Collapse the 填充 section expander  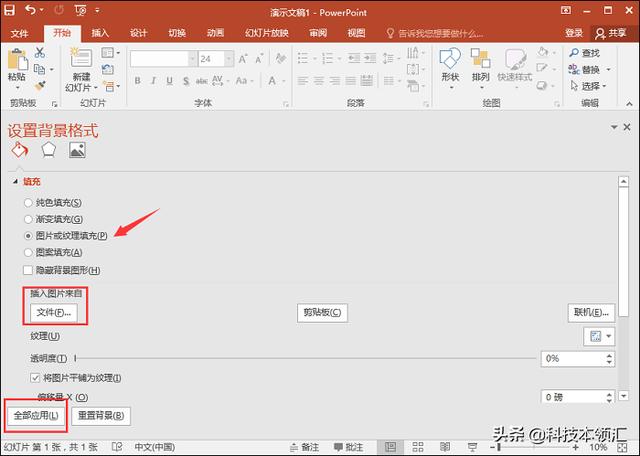[15, 182]
